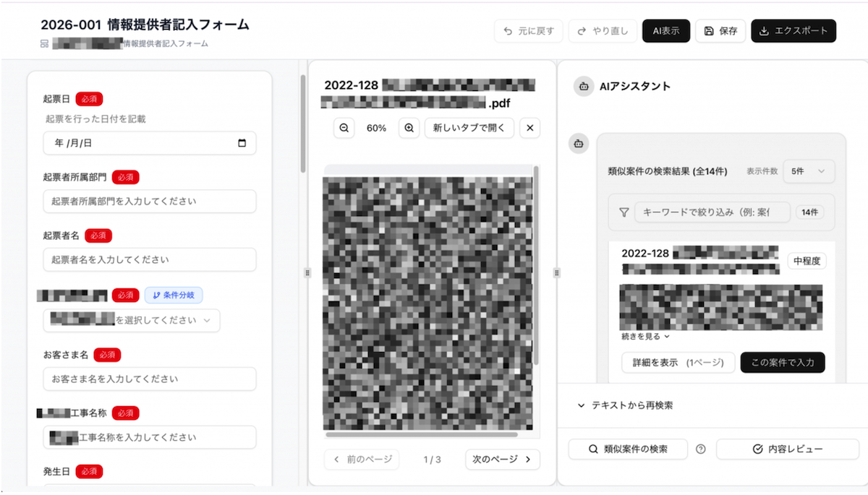Image resolution: width=868 pixels, height=495 pixels.
Task: Click the お客さま名 input field
Action: [149, 379]
